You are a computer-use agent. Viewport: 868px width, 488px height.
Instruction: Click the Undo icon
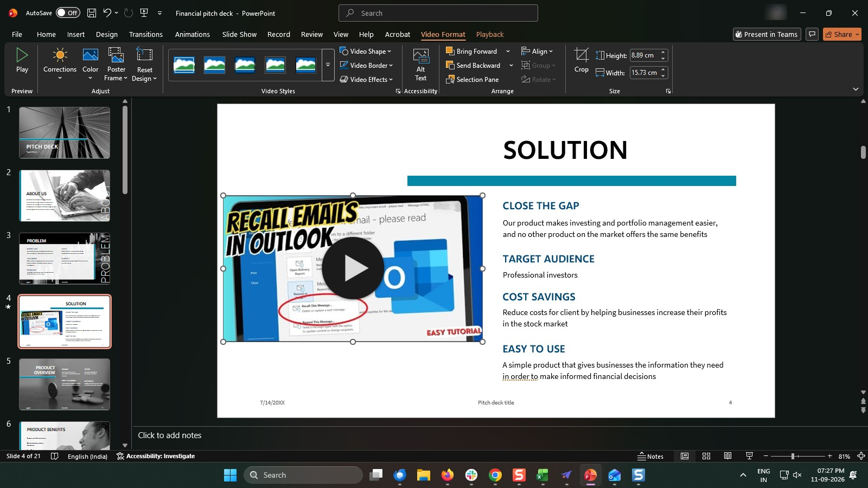tap(107, 13)
